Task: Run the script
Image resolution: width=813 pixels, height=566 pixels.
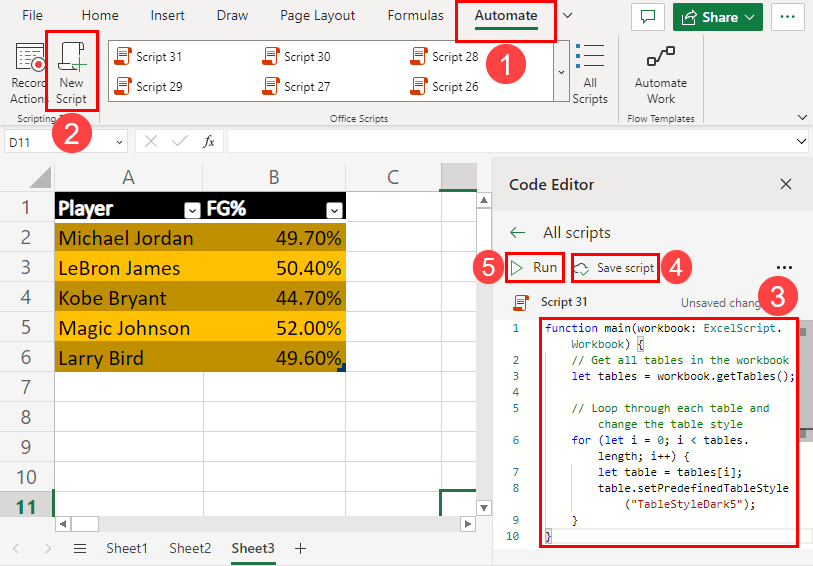Action: 535,267
